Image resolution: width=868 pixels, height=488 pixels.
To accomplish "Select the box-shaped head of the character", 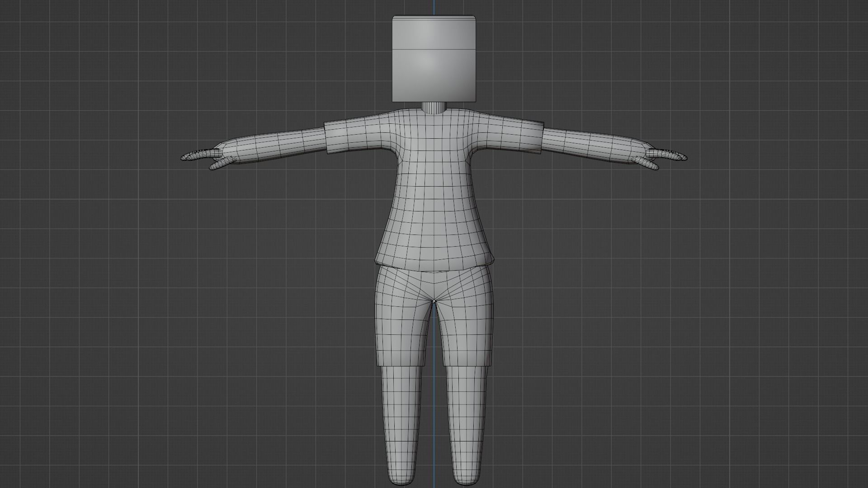I will 434,59.
